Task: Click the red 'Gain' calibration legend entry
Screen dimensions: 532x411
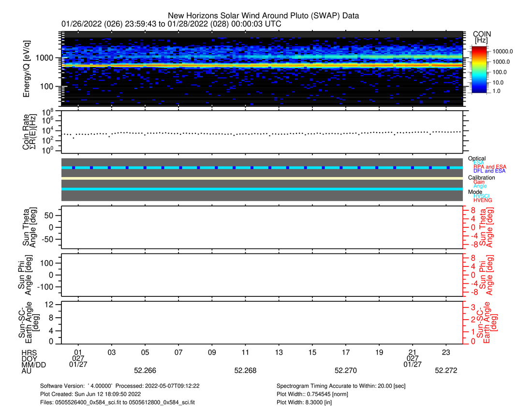Action: coord(479,182)
